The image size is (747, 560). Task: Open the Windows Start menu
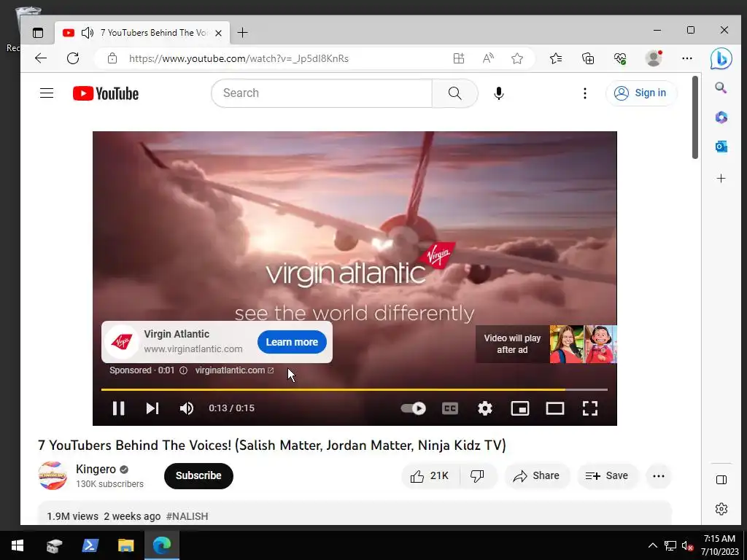click(18, 545)
